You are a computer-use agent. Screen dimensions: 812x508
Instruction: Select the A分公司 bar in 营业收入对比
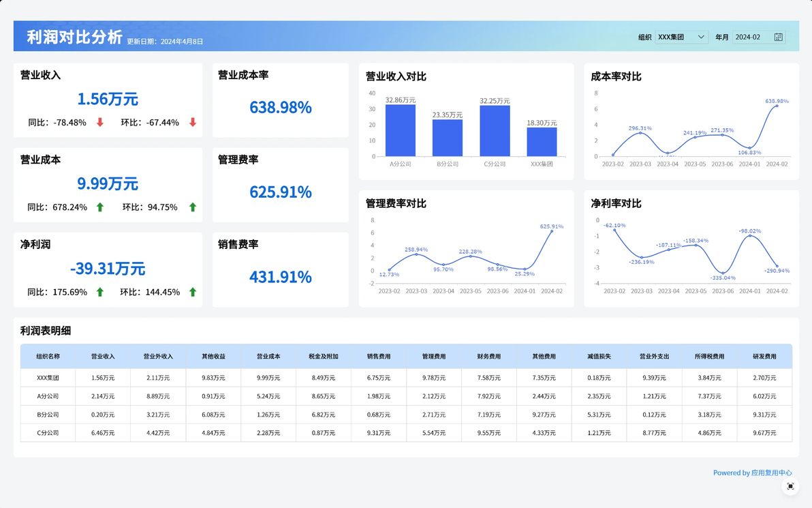coord(401,130)
